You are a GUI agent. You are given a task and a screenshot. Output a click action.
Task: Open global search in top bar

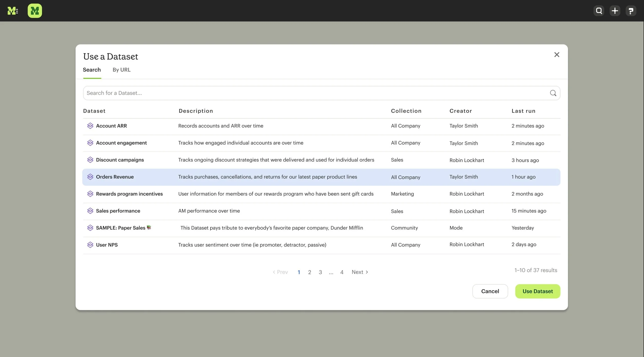(x=599, y=11)
